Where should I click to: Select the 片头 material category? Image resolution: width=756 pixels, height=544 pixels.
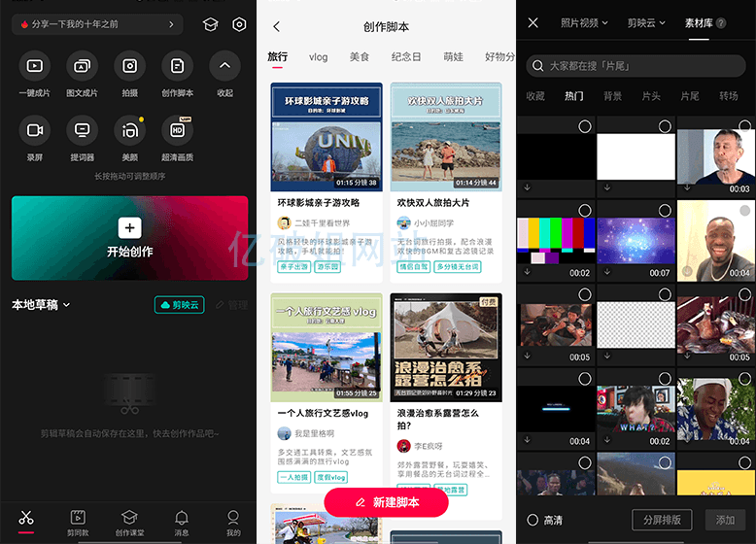pos(651,96)
